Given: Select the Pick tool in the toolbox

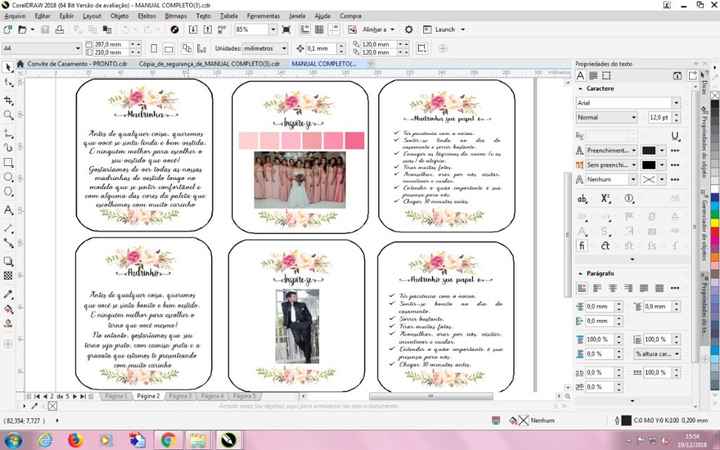Looking at the screenshot, I should point(8,68).
